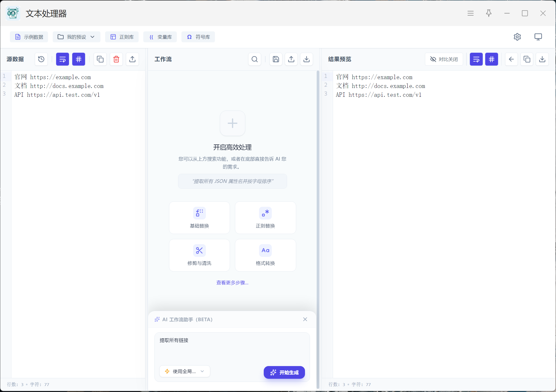
Task: Download result preview output
Action: click(x=542, y=59)
